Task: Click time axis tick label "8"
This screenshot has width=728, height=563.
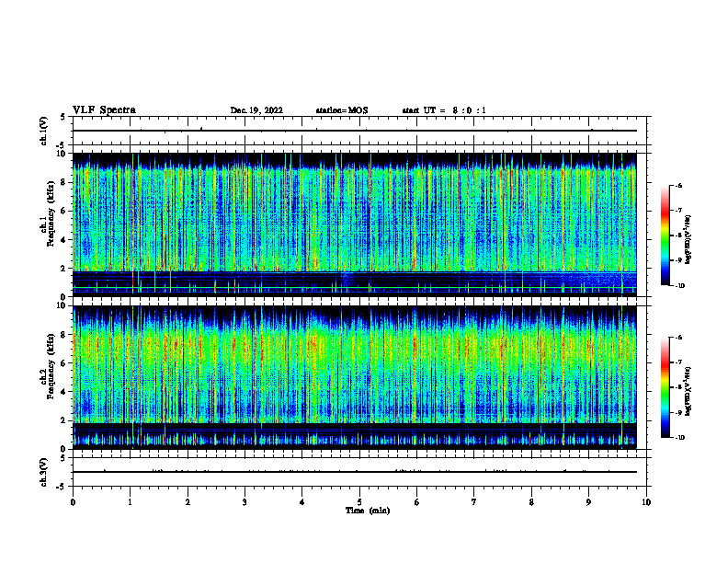Action: [531, 502]
